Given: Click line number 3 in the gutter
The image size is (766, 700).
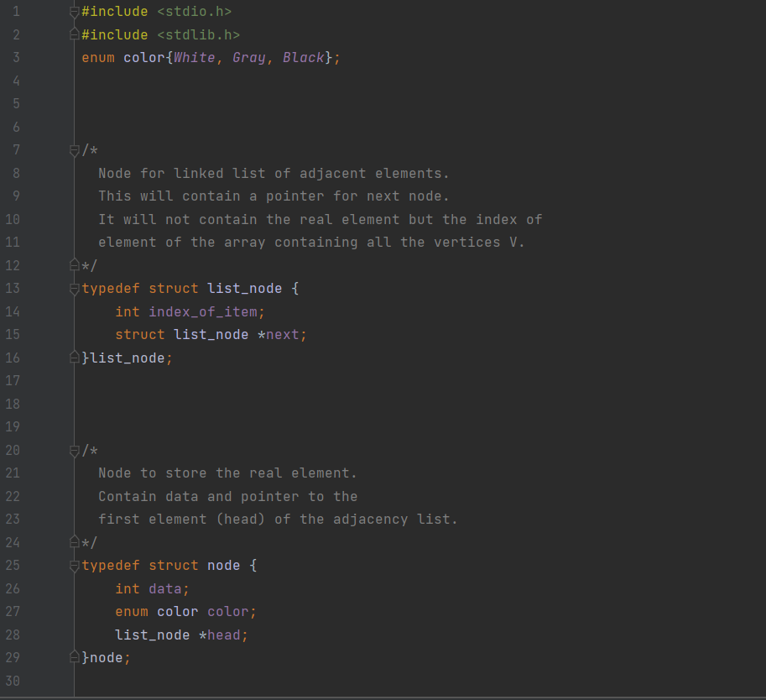Looking at the screenshot, I should [x=16, y=58].
